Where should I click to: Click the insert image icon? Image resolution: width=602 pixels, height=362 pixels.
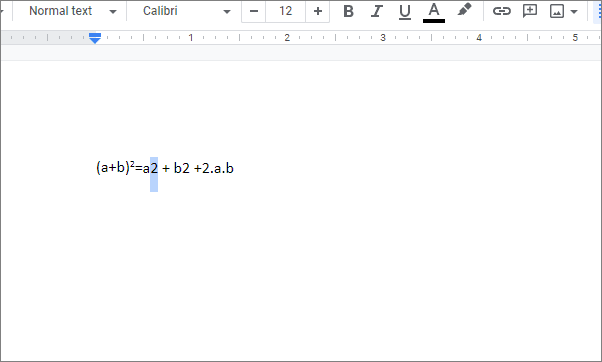[557, 11]
